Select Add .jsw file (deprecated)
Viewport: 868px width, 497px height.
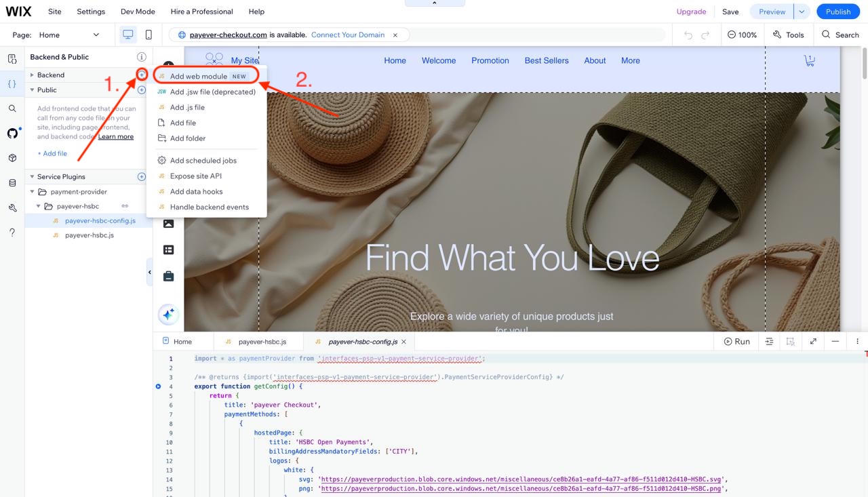(x=206, y=92)
